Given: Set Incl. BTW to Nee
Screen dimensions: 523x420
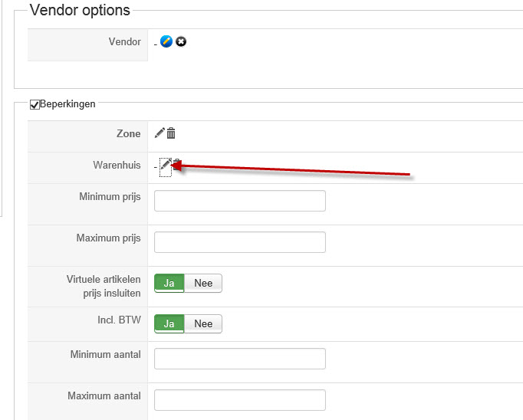Looking at the screenshot, I should [203, 323].
